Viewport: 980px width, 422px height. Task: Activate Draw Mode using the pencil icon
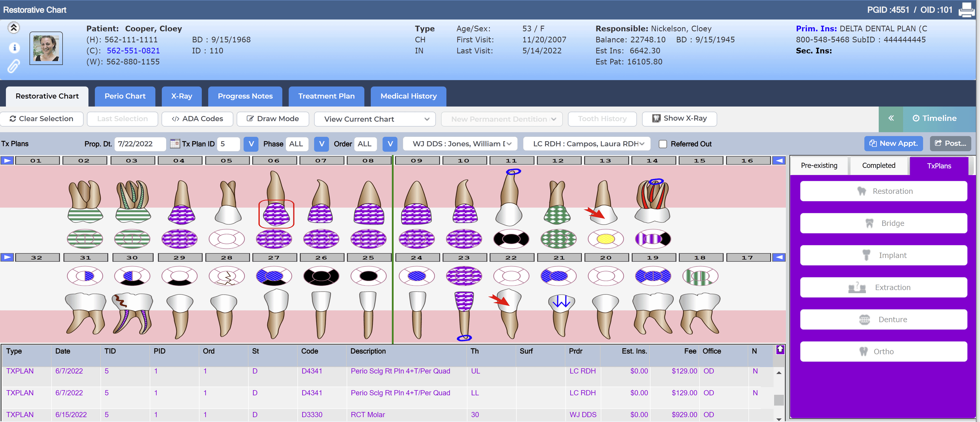[250, 118]
